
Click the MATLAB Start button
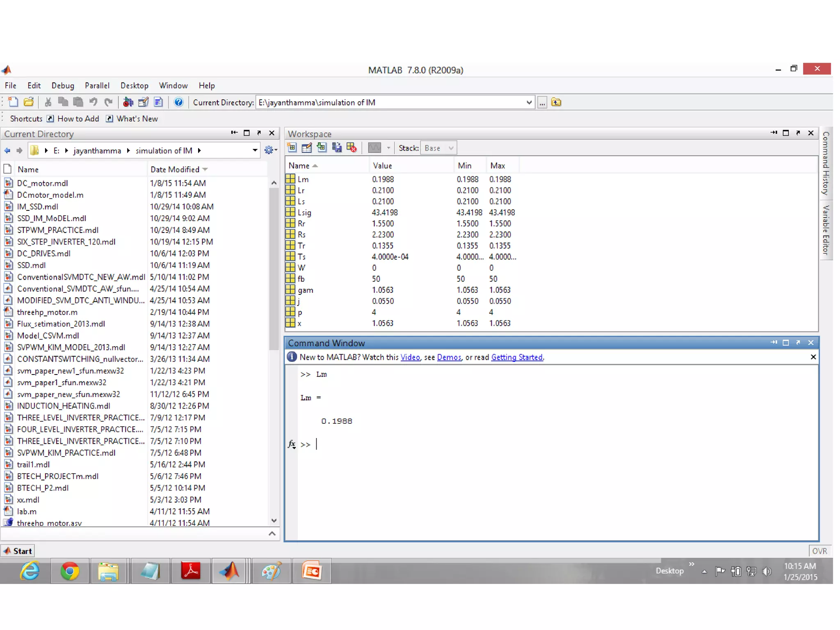coord(18,551)
